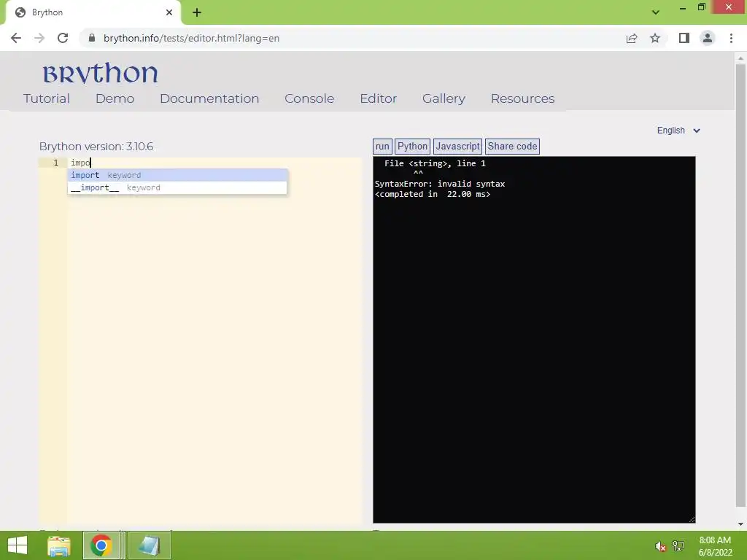Viewport: 747px width, 560px height.
Task: Run the code with run button
Action: pos(382,146)
